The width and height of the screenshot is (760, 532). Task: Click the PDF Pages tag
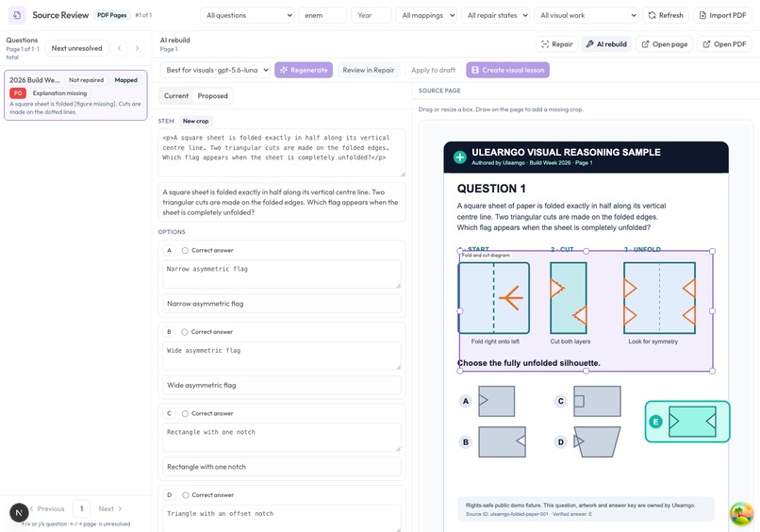coord(111,15)
